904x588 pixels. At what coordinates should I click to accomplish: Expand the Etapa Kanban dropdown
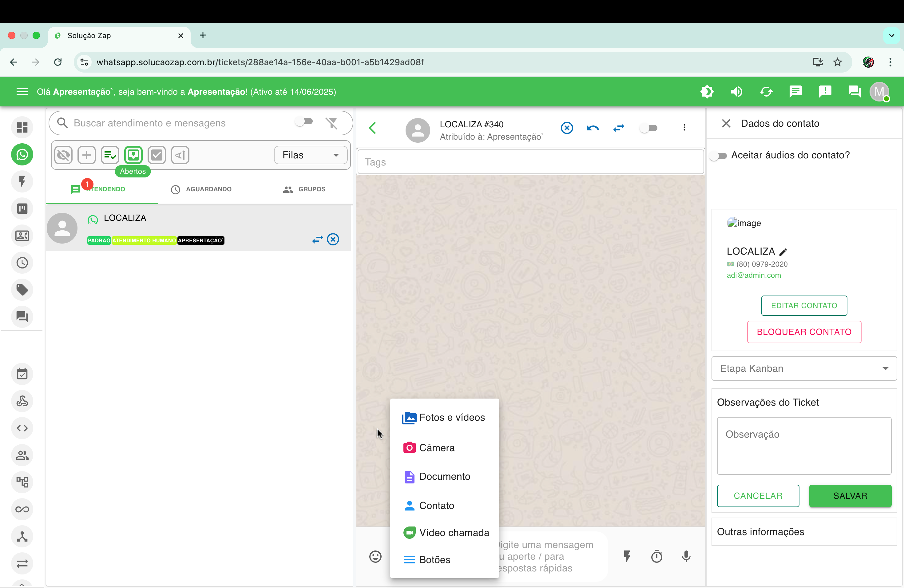[804, 368]
